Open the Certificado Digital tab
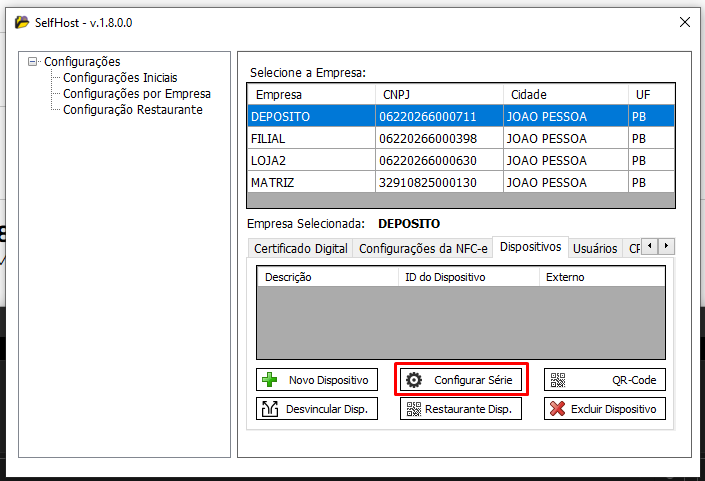The image size is (705, 481). click(300, 248)
